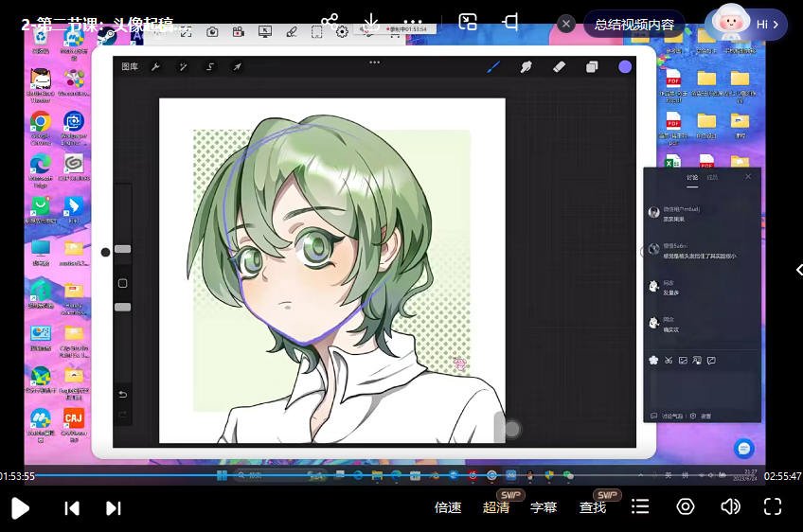Enter fullscreen mode
This screenshot has height=532, width=803.
[x=773, y=507]
